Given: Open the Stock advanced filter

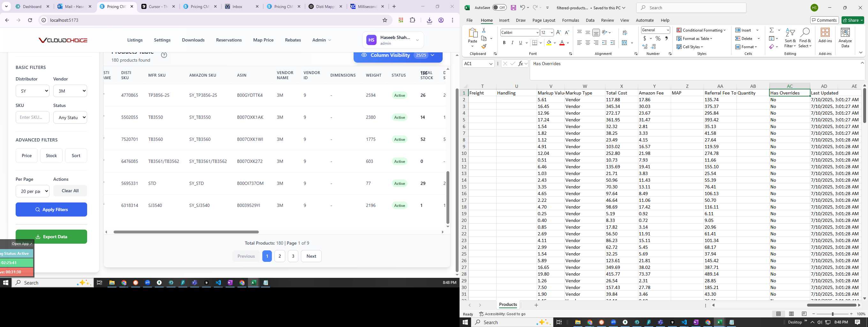Looking at the screenshot, I should 51,156.
